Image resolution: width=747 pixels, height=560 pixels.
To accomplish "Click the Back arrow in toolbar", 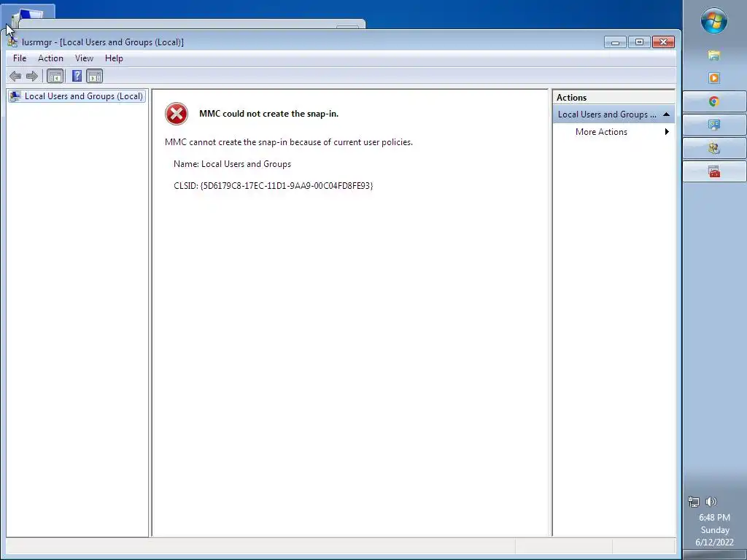I will [x=15, y=76].
